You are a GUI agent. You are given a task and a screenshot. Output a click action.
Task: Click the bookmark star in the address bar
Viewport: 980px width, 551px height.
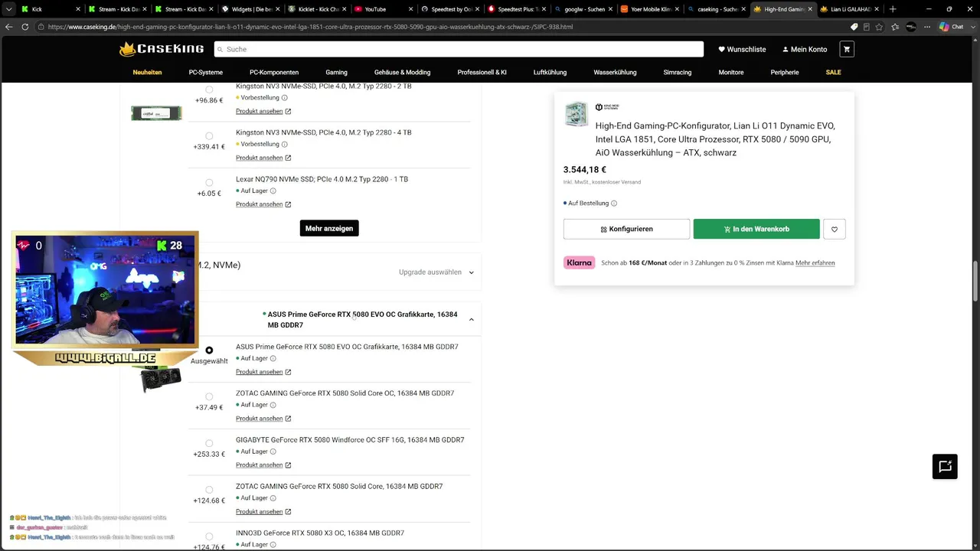pyautogui.click(x=878, y=27)
